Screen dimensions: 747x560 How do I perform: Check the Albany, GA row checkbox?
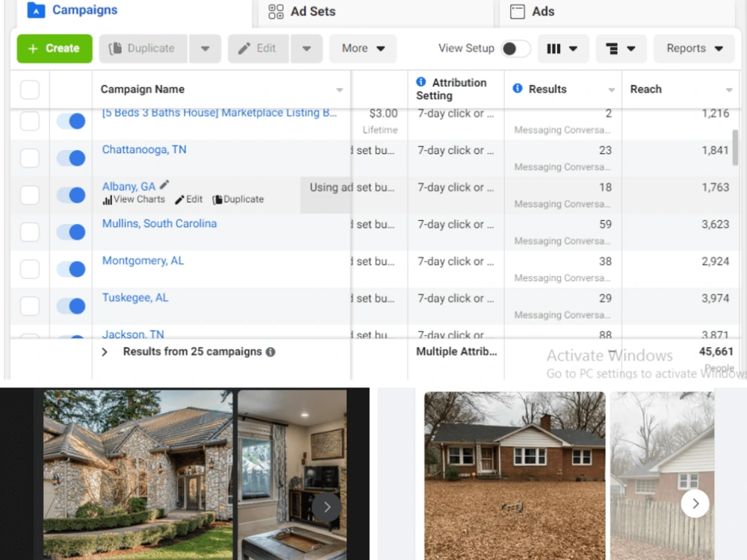pyautogui.click(x=30, y=195)
